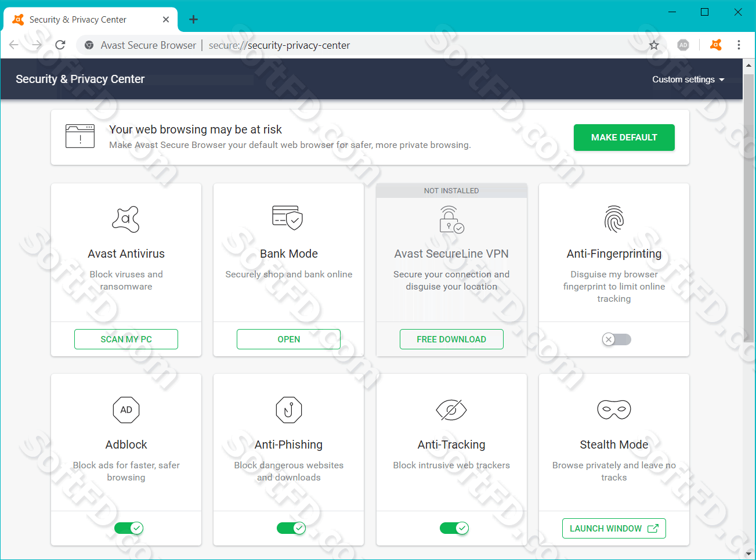Click the Anti-Fingerprinting fingerprint icon
Screen dimensions: 756x560
coord(614,219)
